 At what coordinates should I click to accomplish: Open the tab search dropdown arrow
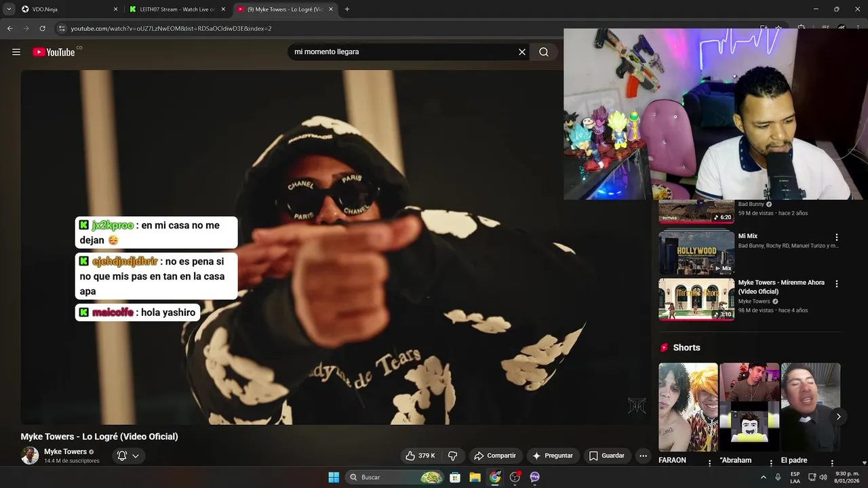pyautogui.click(x=9, y=9)
